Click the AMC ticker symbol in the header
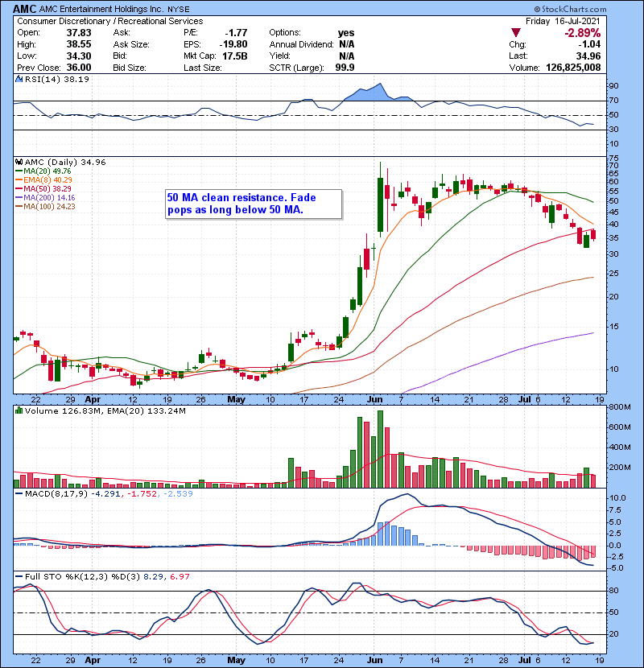 coord(25,9)
